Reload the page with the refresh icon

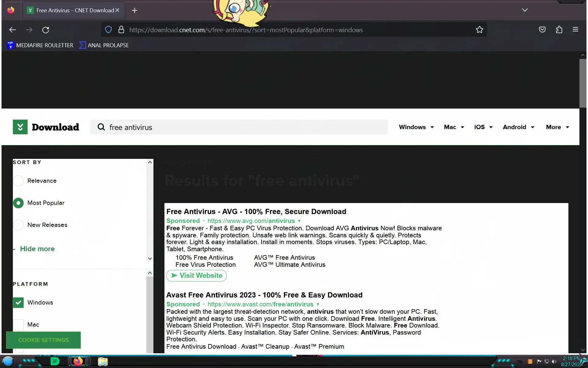[x=46, y=30]
